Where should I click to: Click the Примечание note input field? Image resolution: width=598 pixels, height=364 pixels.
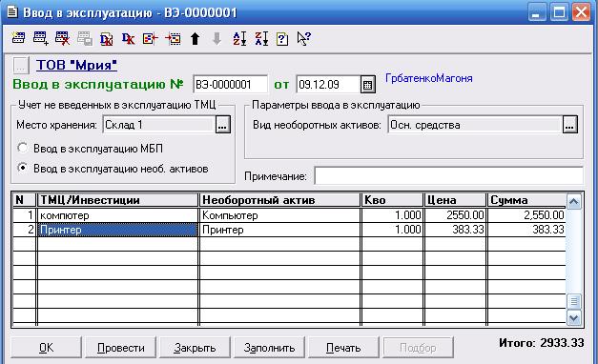pos(449,175)
